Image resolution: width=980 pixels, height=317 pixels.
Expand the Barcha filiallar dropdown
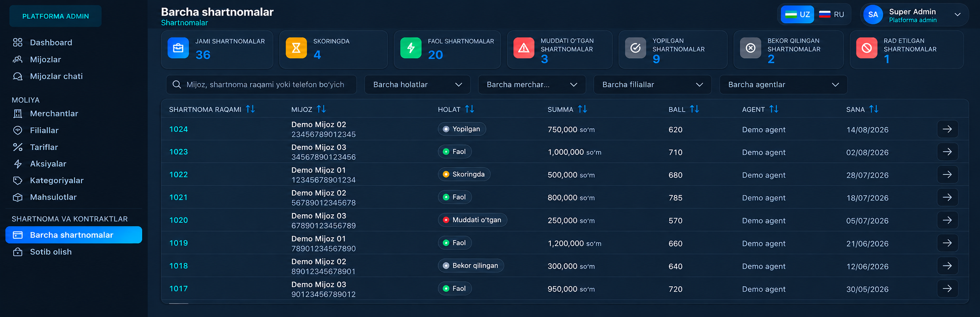(652, 84)
